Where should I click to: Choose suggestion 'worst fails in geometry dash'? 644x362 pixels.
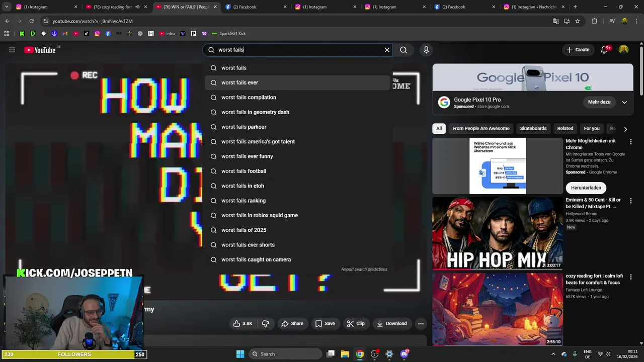coord(298,112)
